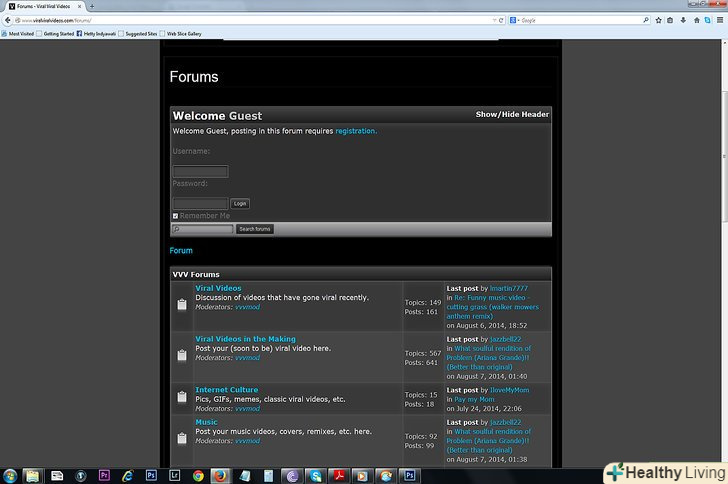Toggle Show/Hide Header
The image size is (728, 484).
pos(512,114)
